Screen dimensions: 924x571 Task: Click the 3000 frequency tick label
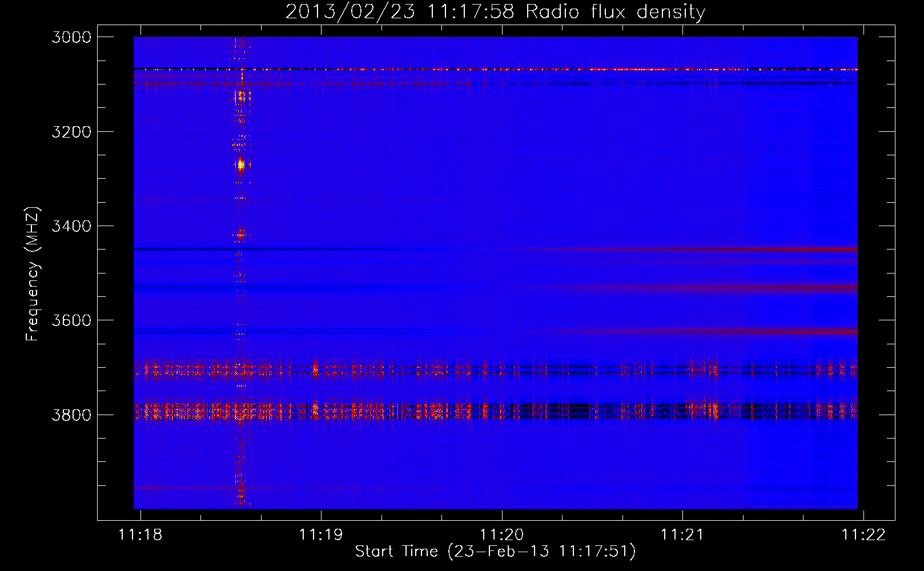pos(71,37)
